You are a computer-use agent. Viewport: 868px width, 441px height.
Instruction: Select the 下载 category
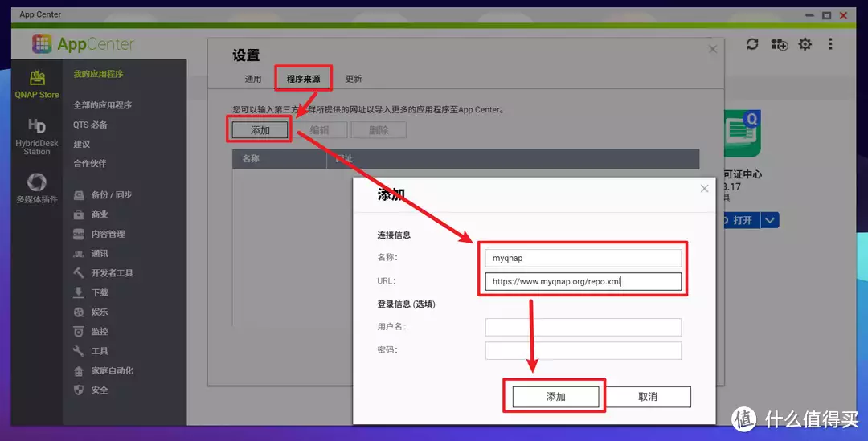click(91, 292)
